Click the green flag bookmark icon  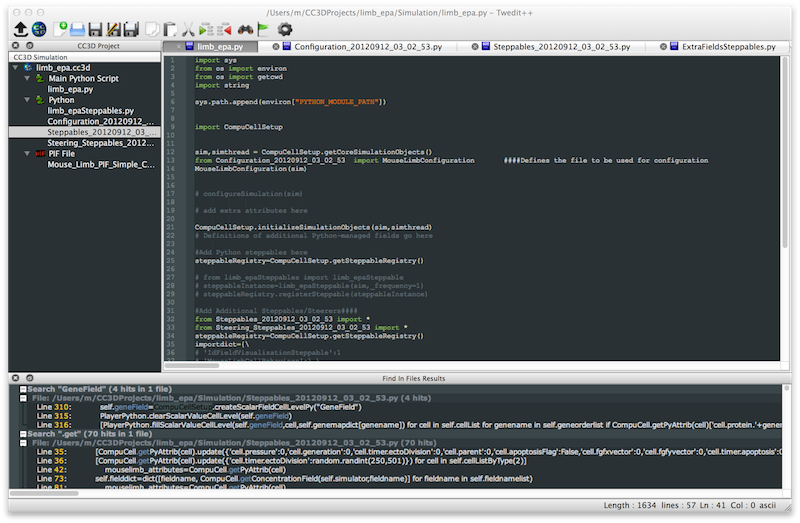(262, 29)
